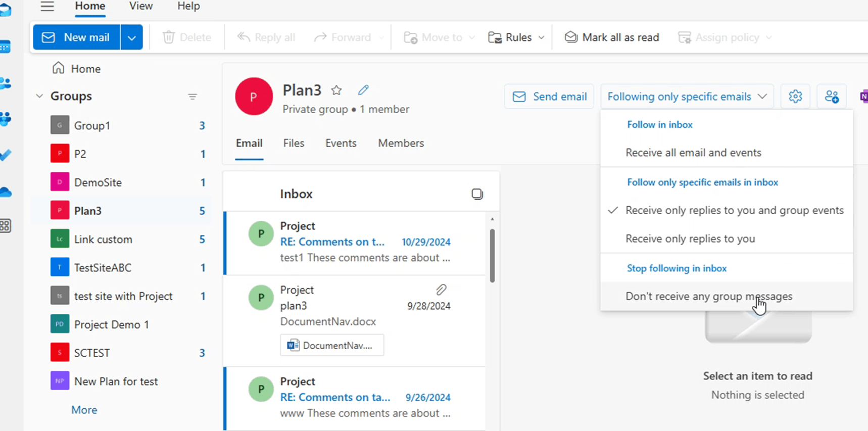Expand the New mail dropdown arrow

point(131,37)
